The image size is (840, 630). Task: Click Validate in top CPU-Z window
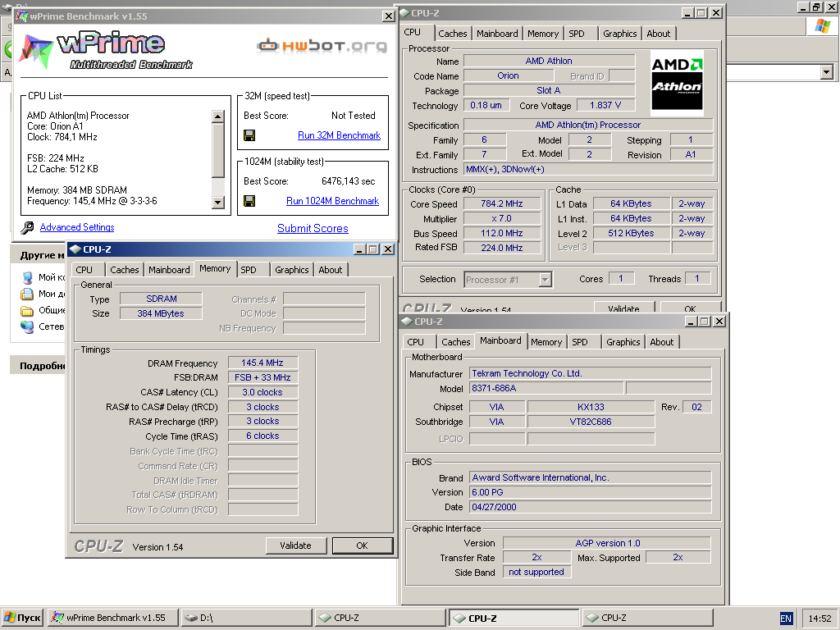[x=624, y=308]
